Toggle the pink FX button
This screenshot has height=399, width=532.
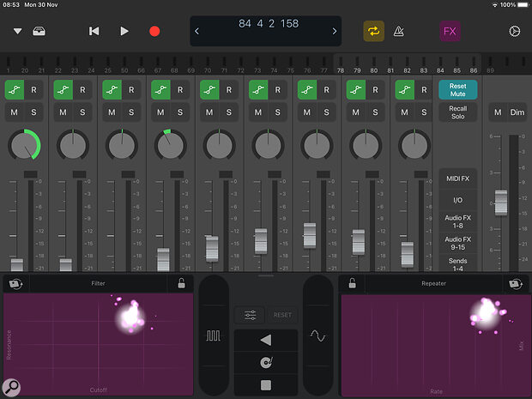click(450, 31)
